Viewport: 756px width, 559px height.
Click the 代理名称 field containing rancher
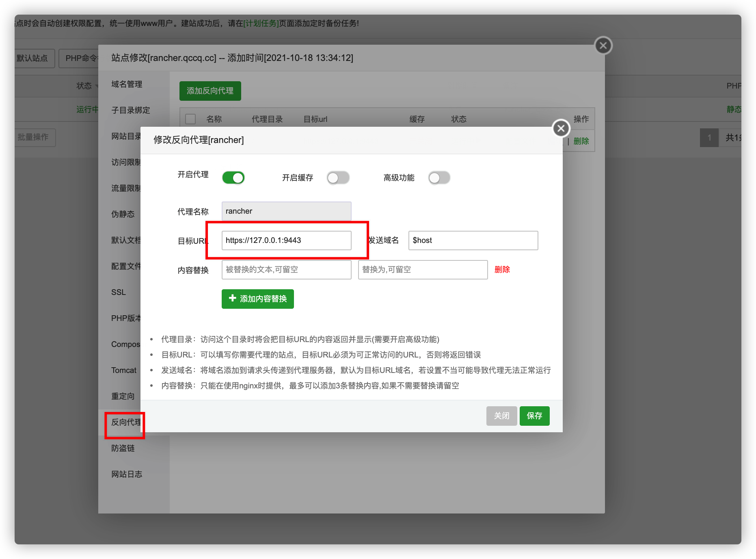287,211
